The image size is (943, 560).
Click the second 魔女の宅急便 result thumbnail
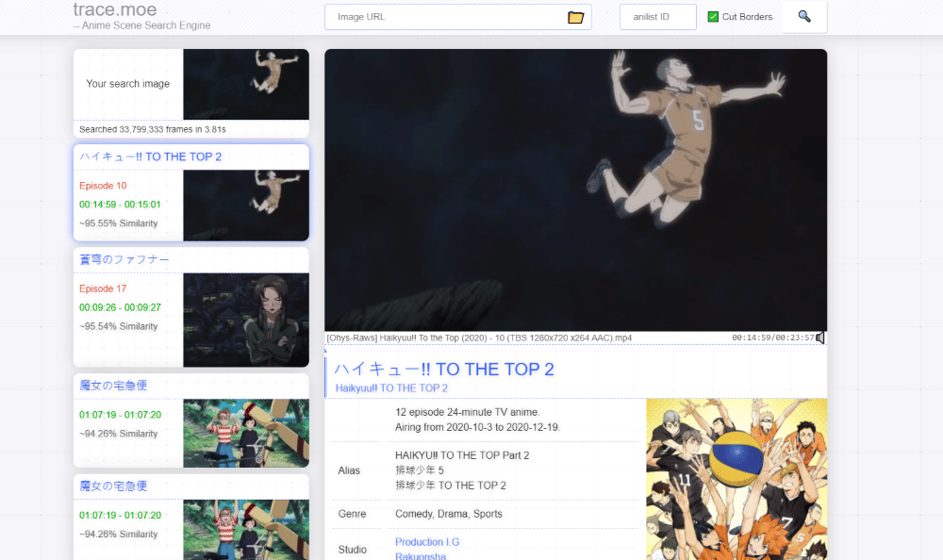245,529
